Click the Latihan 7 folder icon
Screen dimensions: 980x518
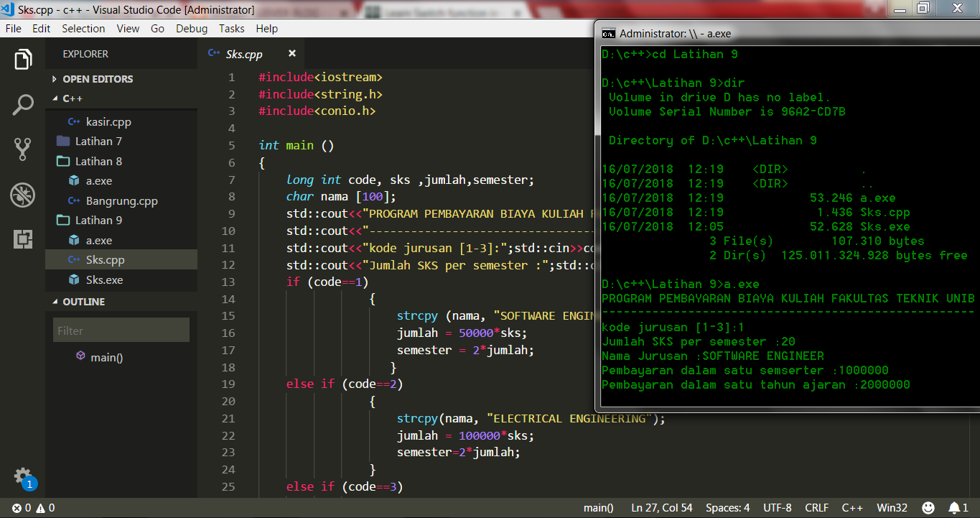63,141
